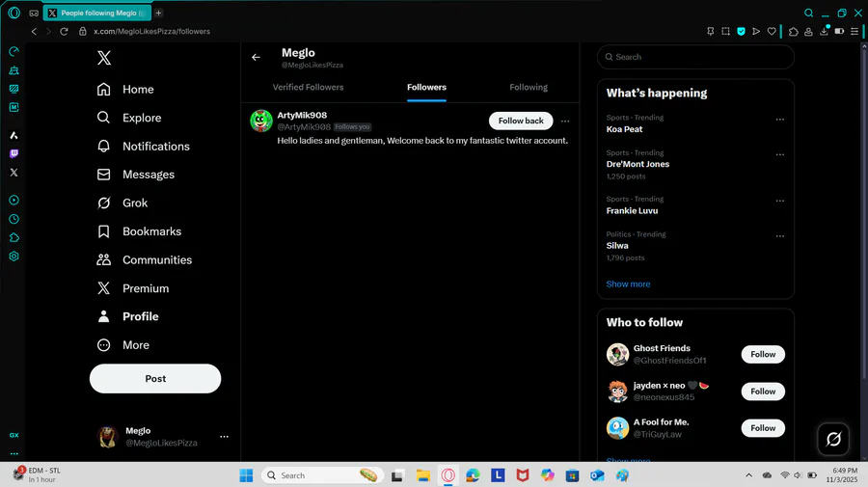Follow A Fool for Me. account

(x=763, y=428)
